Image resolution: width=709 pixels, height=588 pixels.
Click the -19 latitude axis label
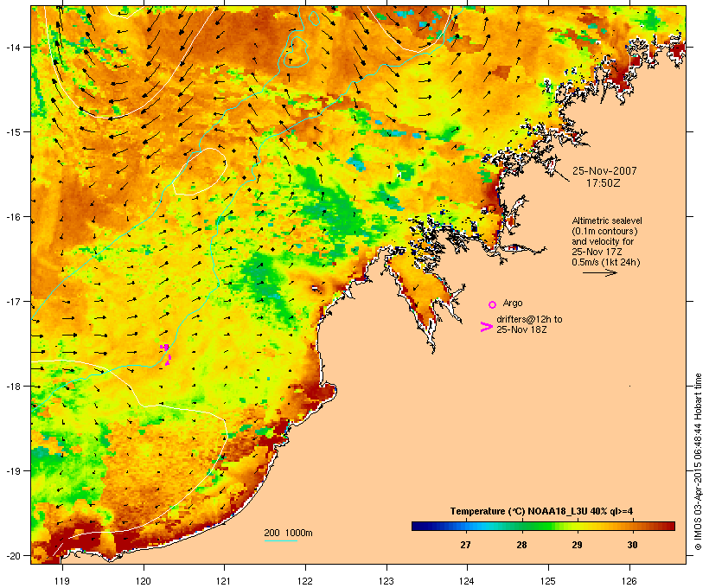[12, 471]
